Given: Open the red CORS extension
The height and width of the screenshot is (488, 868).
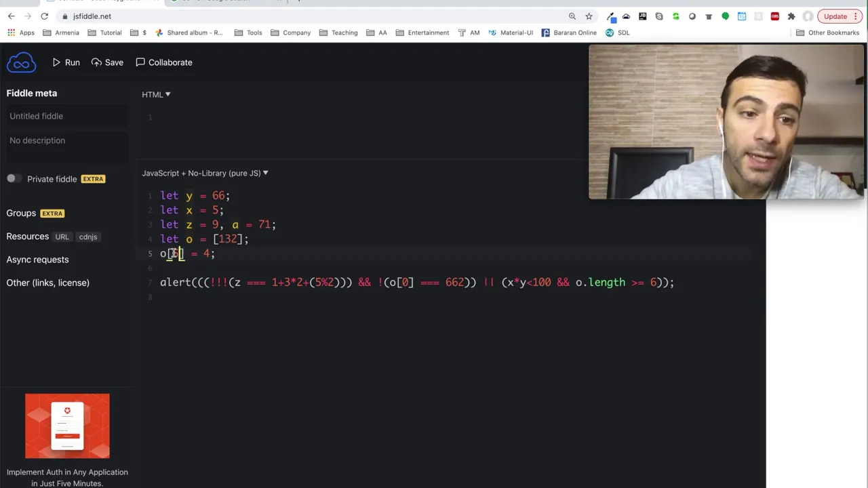Looking at the screenshot, I should pos(774,16).
